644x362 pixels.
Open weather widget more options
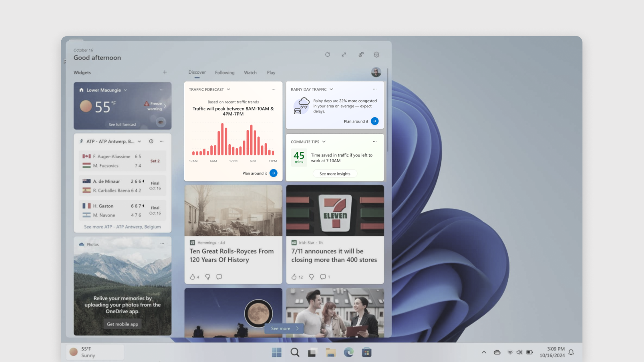[161, 90]
